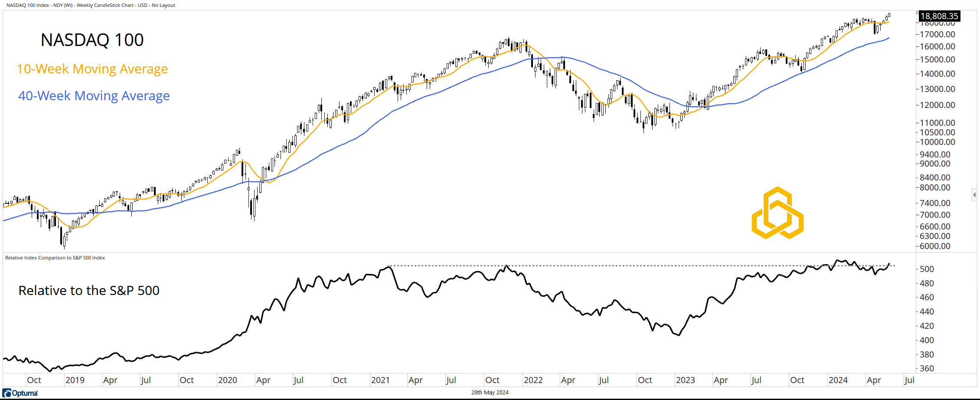The width and height of the screenshot is (980, 400).
Task: Click the 500 level on relative index axis
Action: click(x=927, y=269)
